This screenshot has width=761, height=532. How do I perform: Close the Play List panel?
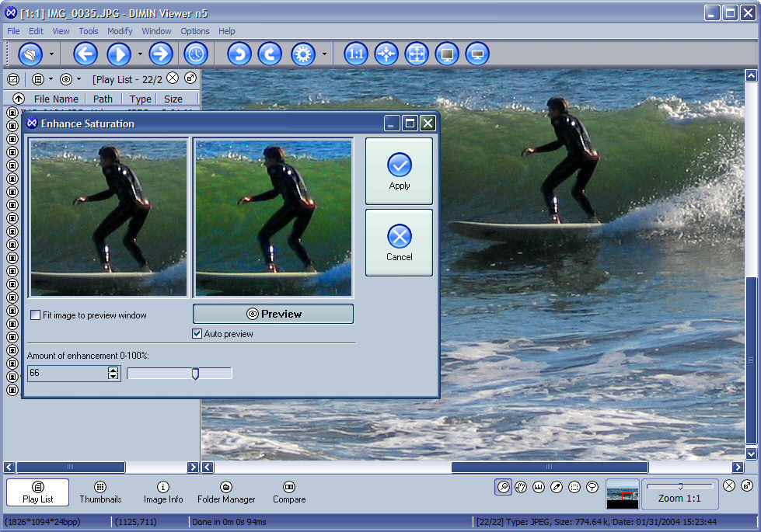[x=173, y=78]
